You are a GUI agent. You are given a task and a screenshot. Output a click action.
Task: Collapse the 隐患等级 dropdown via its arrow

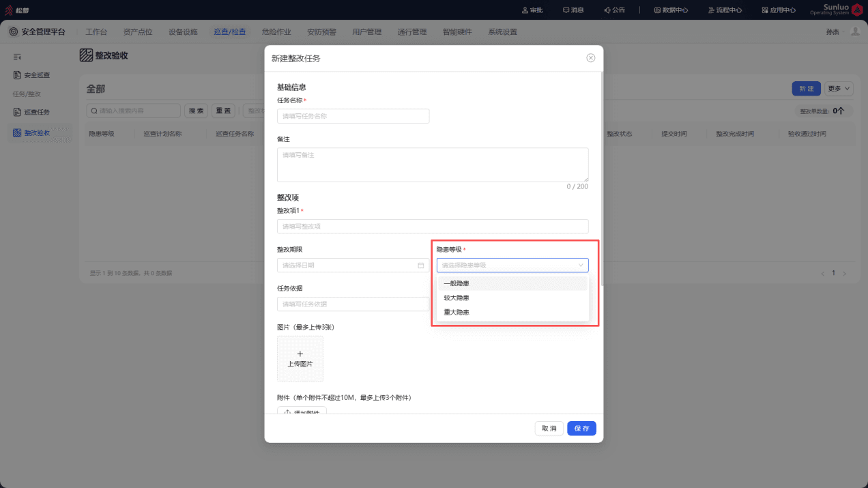(x=581, y=265)
